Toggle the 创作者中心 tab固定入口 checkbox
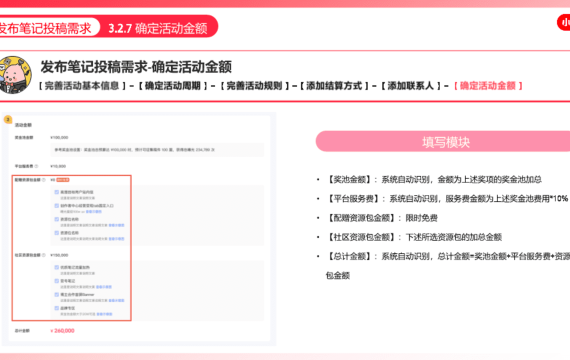 57,206
